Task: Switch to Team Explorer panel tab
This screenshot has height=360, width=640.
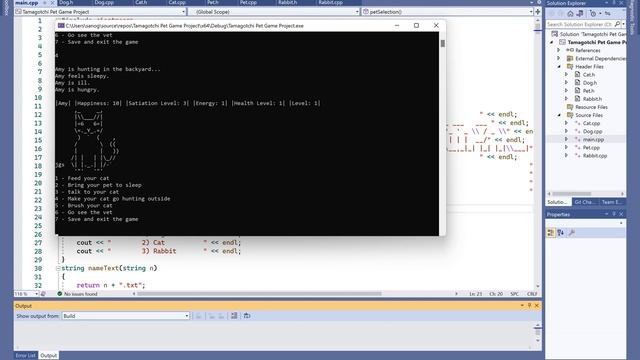Action: coord(611,202)
